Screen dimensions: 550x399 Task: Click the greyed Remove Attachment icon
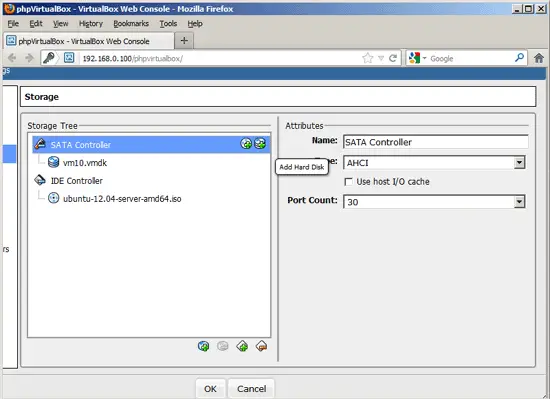point(223,346)
